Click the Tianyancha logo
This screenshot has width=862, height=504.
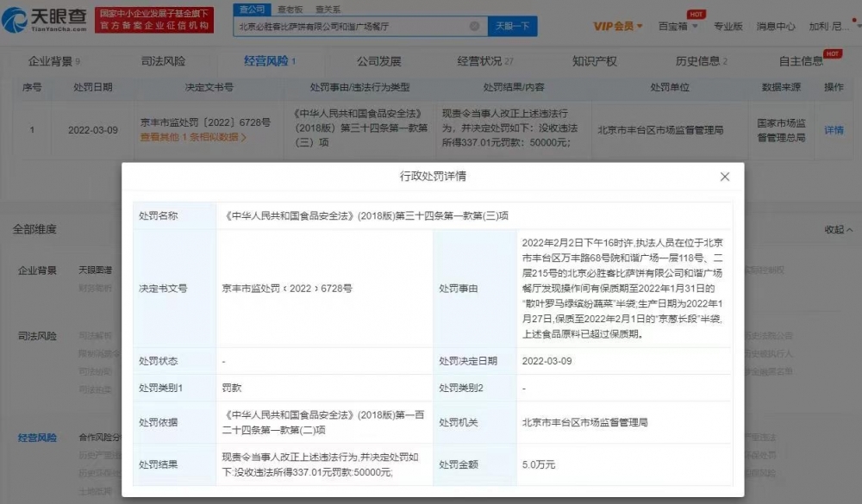tap(45, 20)
